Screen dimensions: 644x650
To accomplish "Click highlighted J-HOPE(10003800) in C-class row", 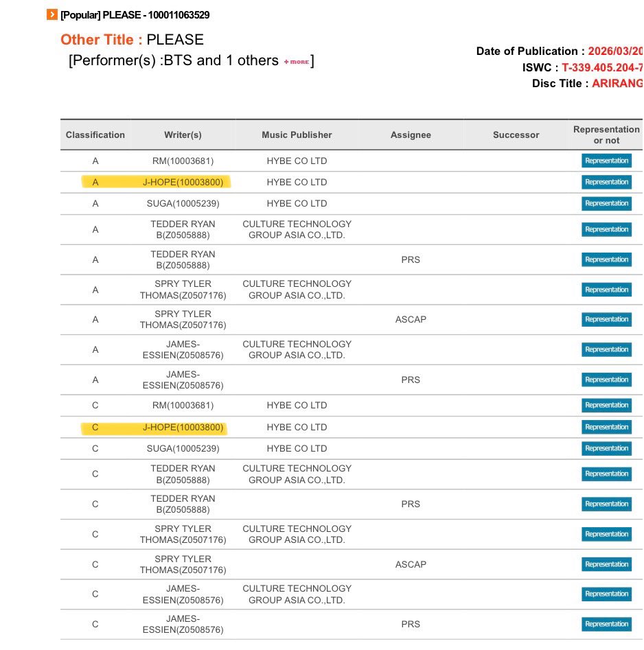I will 183,428.
